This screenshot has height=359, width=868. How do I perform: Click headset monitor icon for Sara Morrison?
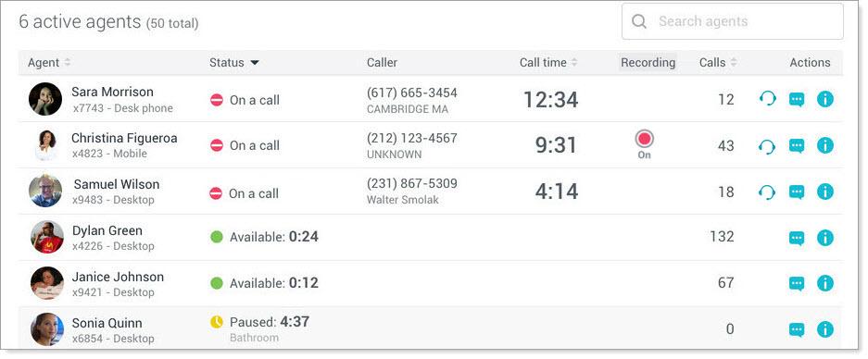pyautogui.click(x=767, y=100)
